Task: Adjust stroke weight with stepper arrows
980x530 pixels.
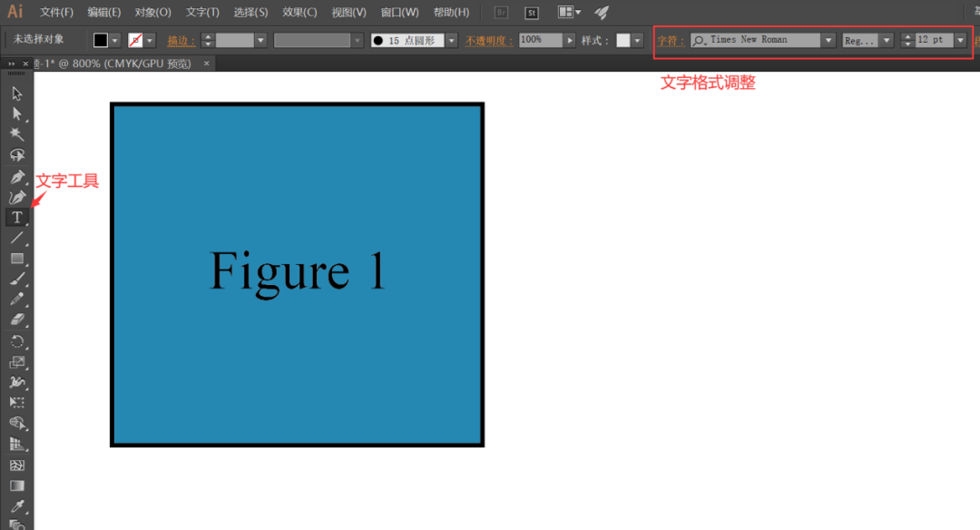Action: pos(208,41)
